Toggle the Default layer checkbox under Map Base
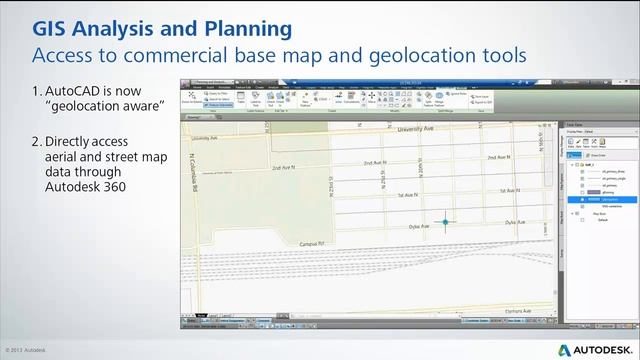640x360 pixels. pyautogui.click(x=582, y=220)
